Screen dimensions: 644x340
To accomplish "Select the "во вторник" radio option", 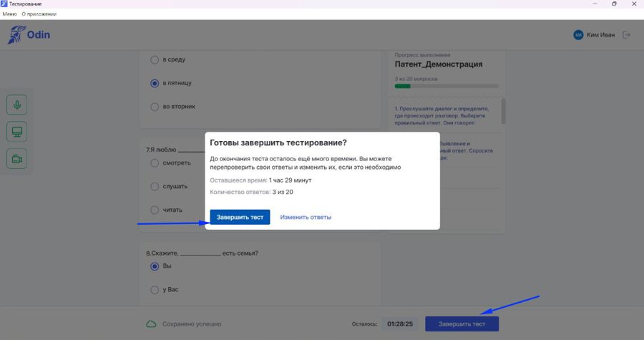I will [155, 107].
